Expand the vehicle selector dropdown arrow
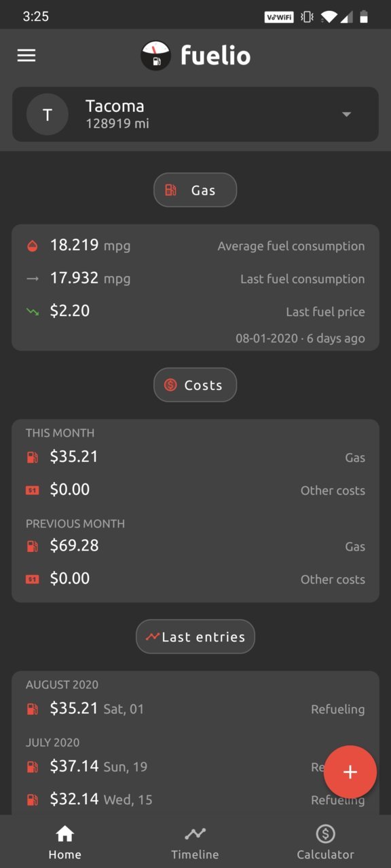The image size is (391, 868). [x=346, y=115]
